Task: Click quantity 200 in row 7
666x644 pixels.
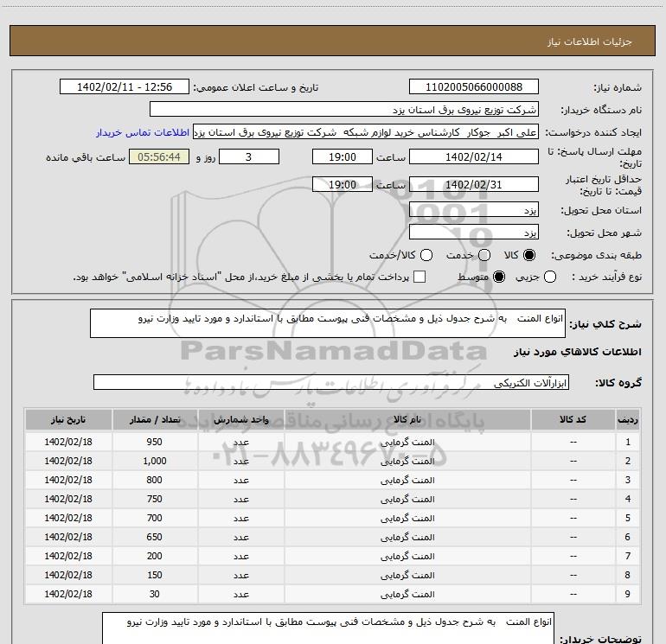Action: click(155, 556)
